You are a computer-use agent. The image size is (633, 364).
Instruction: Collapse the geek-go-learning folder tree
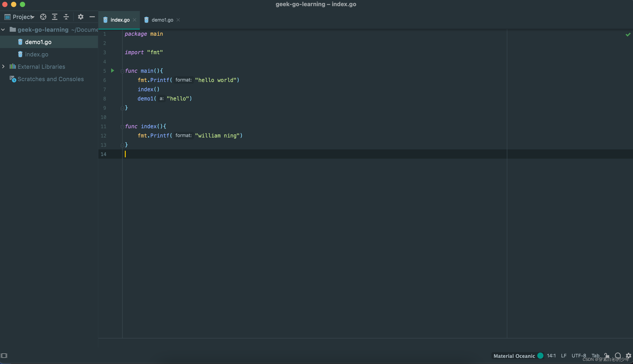click(x=3, y=30)
